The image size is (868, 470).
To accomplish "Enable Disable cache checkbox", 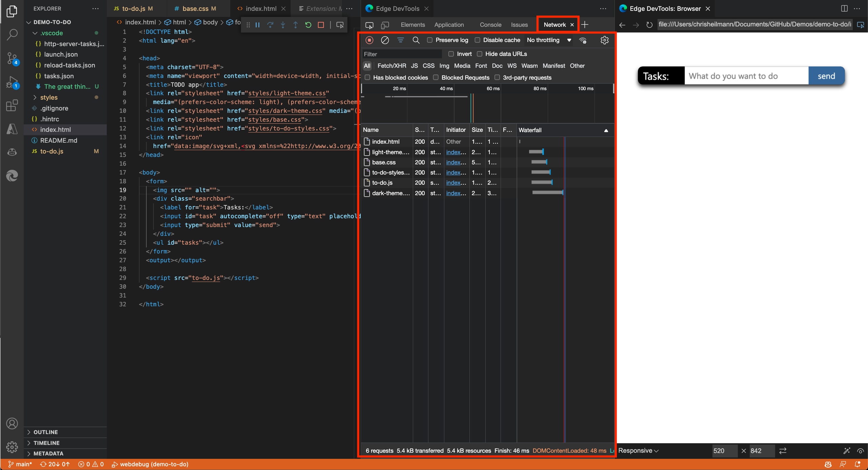I will pos(477,40).
